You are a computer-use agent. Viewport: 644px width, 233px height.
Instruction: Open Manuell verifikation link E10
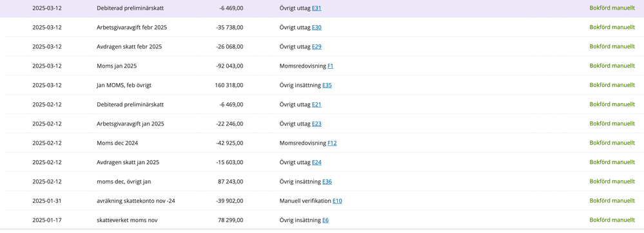337,201
